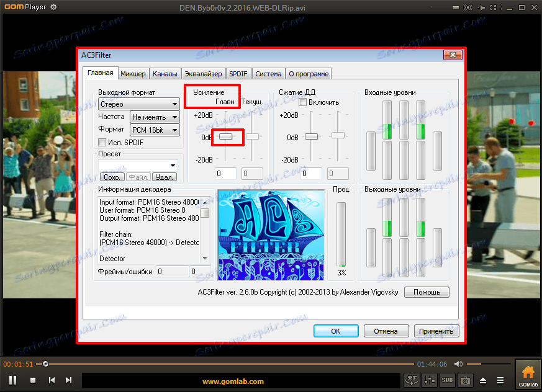
Task: Open GOM Player settings gear
Action: (53, 7)
